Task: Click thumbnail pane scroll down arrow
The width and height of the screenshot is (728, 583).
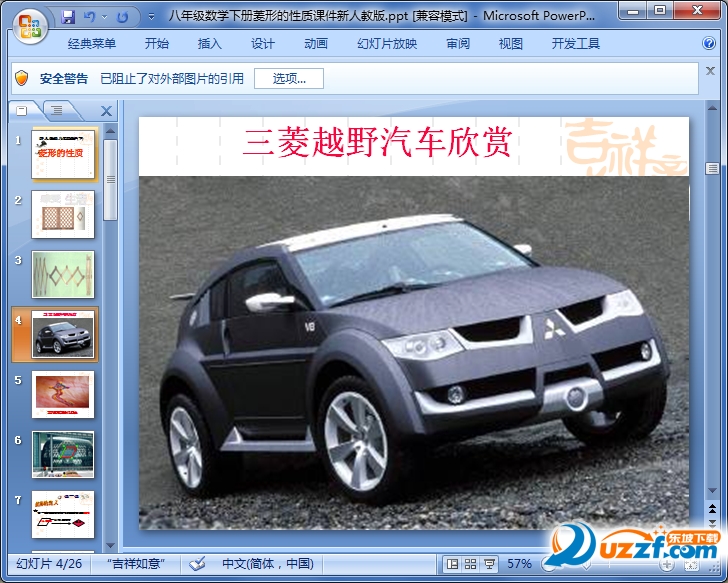Action: click(x=110, y=545)
